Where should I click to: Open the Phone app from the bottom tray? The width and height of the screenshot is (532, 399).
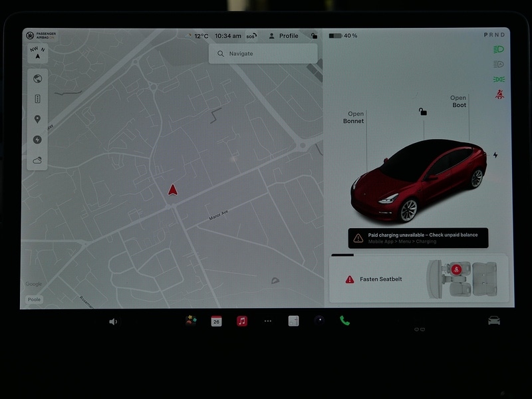(x=345, y=322)
